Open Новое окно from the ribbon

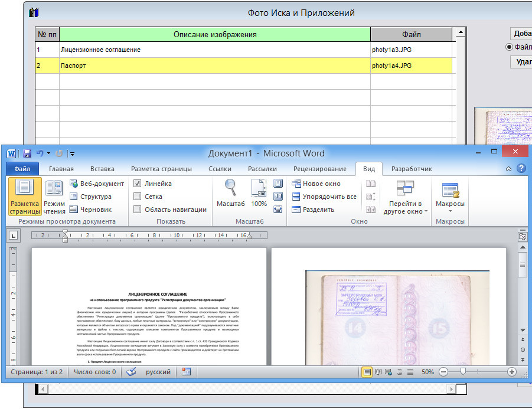click(316, 184)
